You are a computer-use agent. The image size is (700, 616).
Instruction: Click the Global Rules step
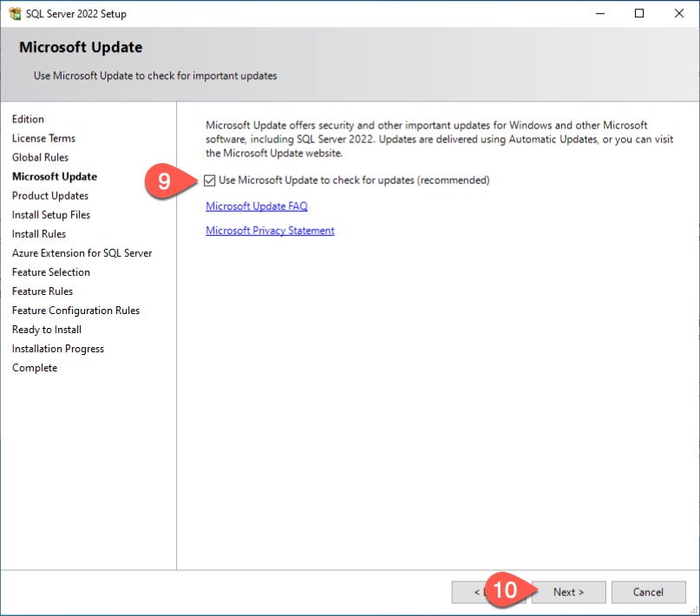point(40,158)
